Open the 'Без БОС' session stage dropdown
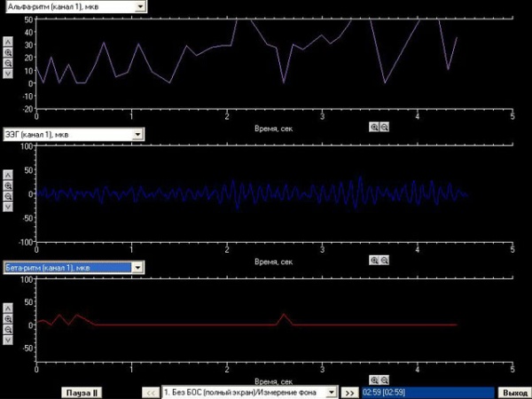The width and height of the screenshot is (532, 399). [x=332, y=392]
